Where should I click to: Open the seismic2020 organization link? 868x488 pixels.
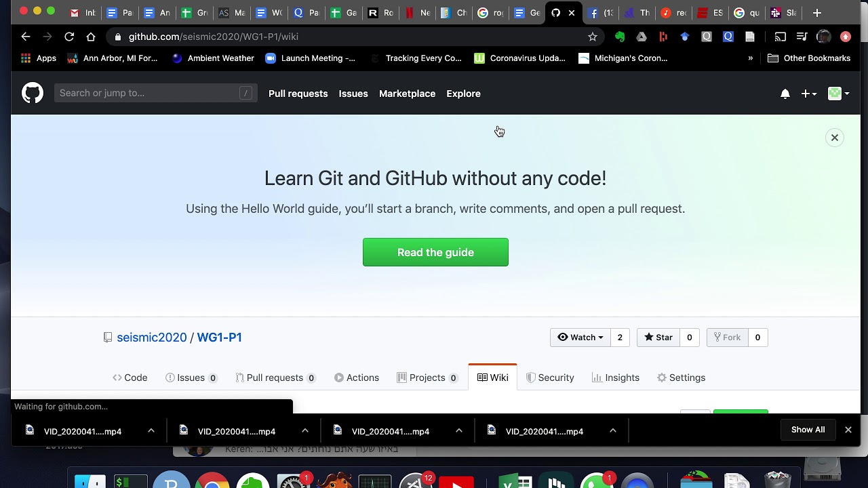pyautogui.click(x=151, y=337)
